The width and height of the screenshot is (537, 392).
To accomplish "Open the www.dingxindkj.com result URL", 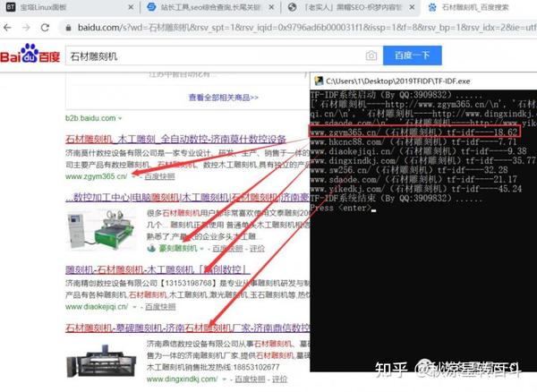I will click(x=182, y=379).
